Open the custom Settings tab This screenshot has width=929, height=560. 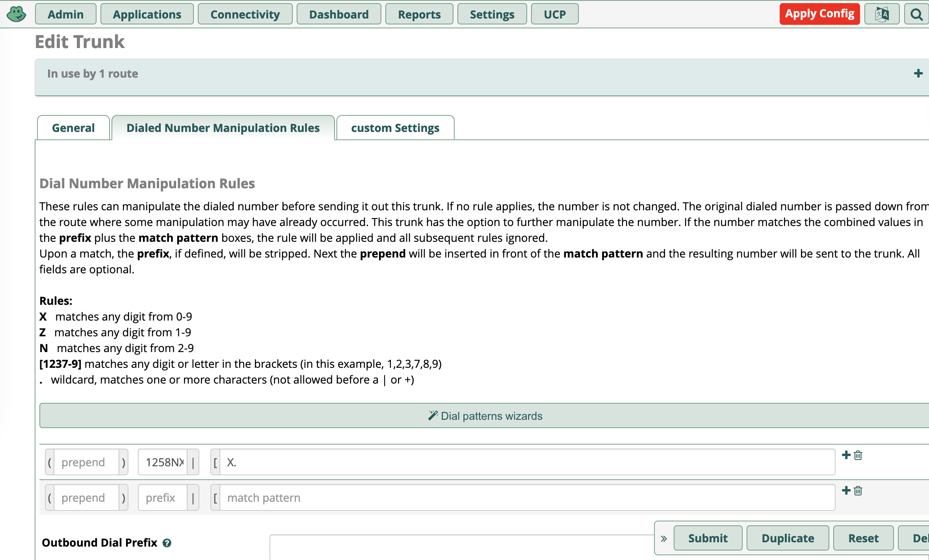pyautogui.click(x=395, y=128)
